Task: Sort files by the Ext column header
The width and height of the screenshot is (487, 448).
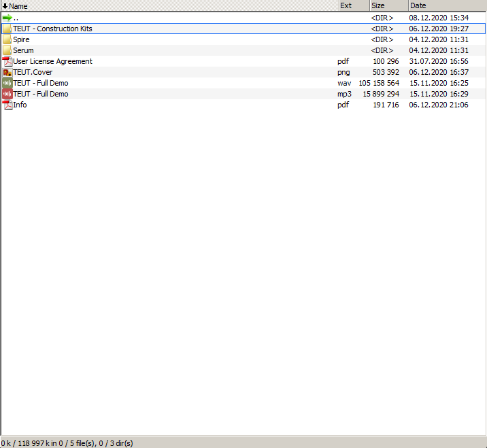Action: [346, 5]
